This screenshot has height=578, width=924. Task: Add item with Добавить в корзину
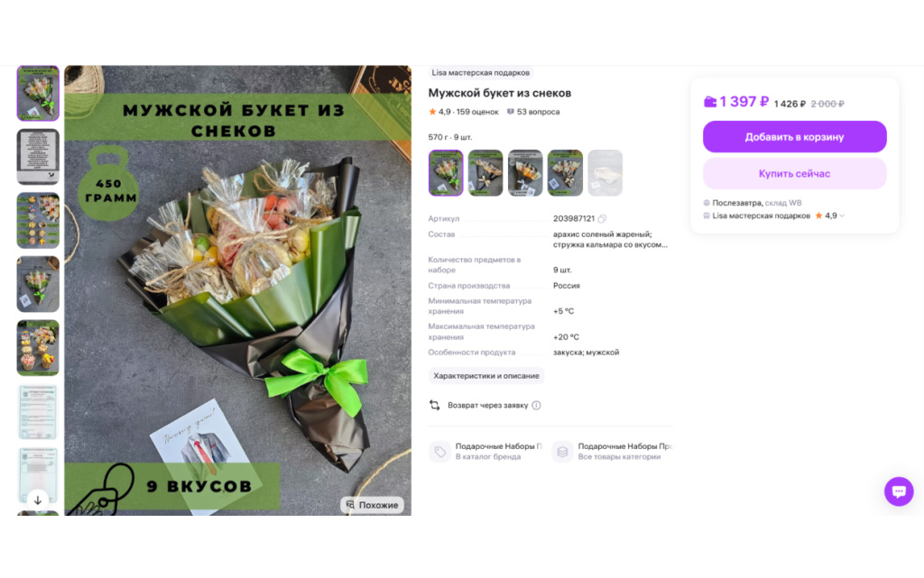point(794,136)
